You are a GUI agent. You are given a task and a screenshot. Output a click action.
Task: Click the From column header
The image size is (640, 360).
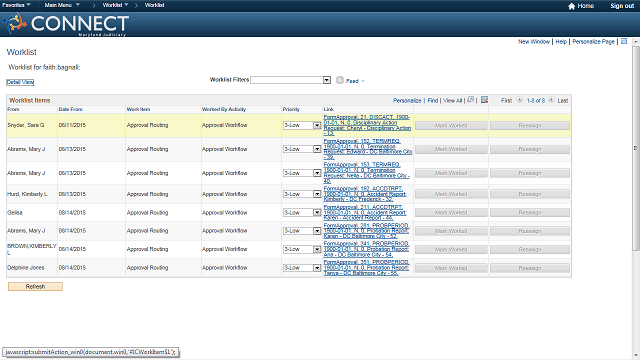pyautogui.click(x=13, y=109)
